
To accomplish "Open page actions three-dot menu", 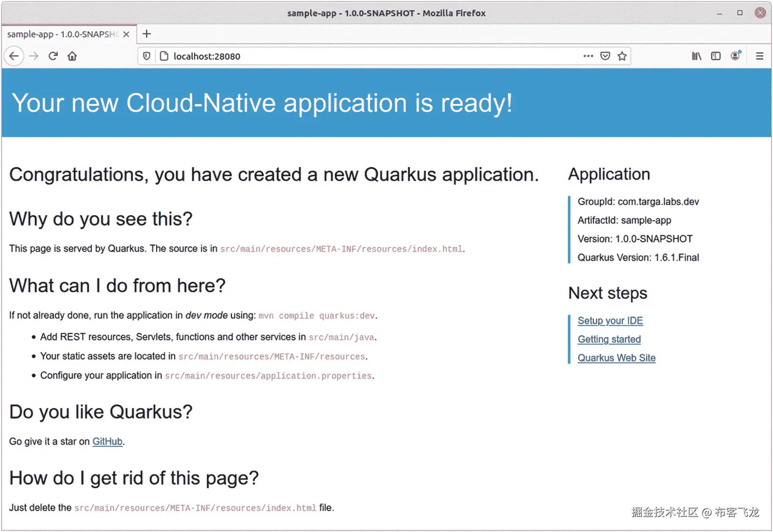I will [x=588, y=56].
